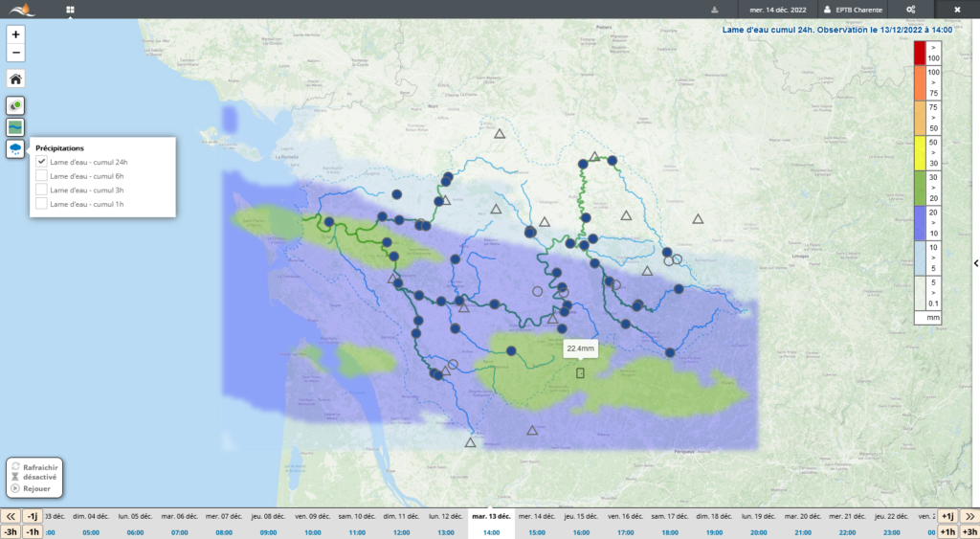Click Rejouer to replay the animation
The image size is (980, 539).
coord(35,488)
